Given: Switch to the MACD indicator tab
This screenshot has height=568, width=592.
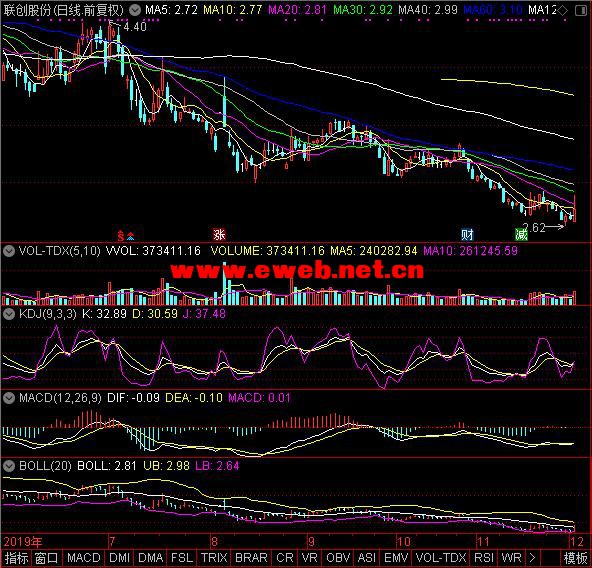Looking at the screenshot, I should 84,558.
